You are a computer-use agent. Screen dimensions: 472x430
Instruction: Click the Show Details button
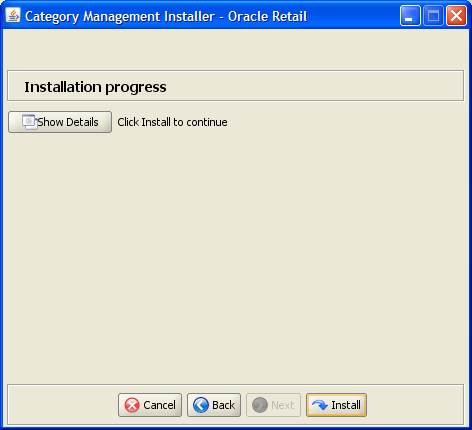point(60,122)
